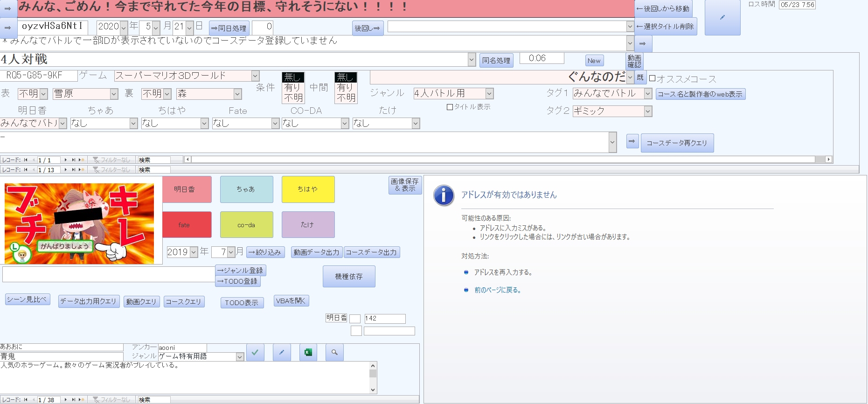Click the description box scroll-down arrow

373,390
